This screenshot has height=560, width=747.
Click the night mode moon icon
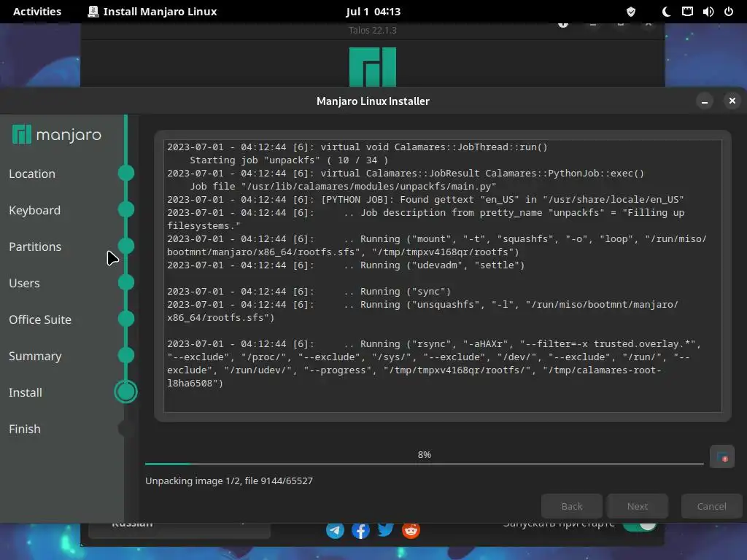667,12
